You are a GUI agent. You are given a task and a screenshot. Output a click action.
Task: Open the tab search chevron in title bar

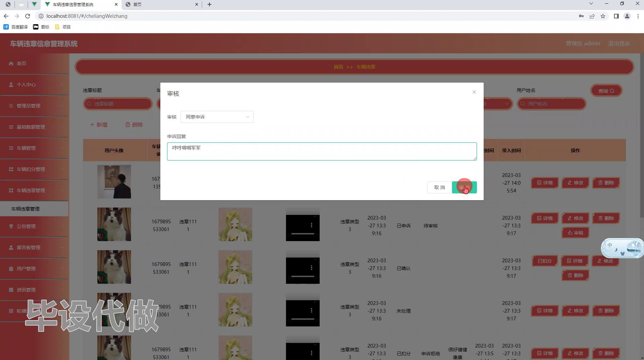pyautogui.click(x=591, y=4)
